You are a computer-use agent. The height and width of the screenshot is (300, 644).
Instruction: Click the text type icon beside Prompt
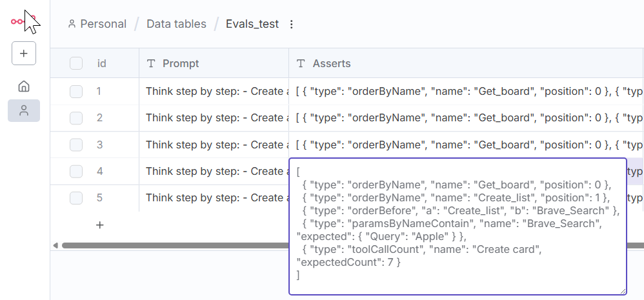click(x=152, y=63)
